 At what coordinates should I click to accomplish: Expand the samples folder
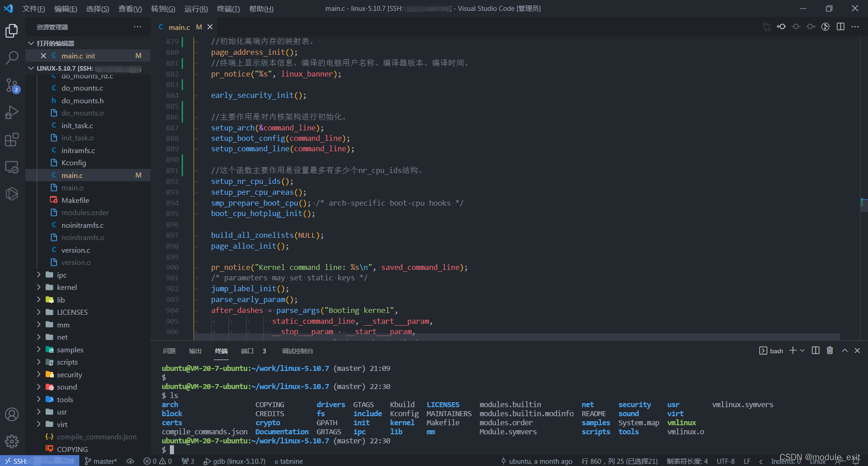[x=88, y=350]
